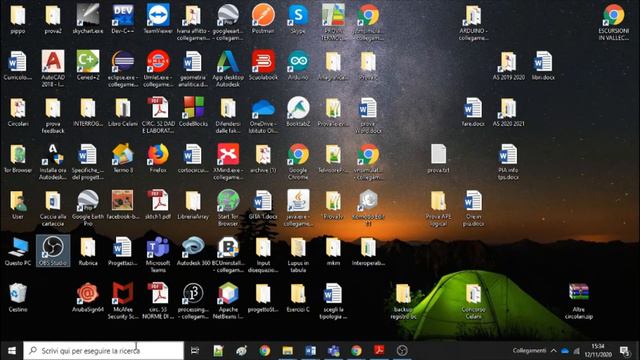This screenshot has height=360, width=640.
Task: Open the Start Tor Browser shortcut
Action: [228, 208]
